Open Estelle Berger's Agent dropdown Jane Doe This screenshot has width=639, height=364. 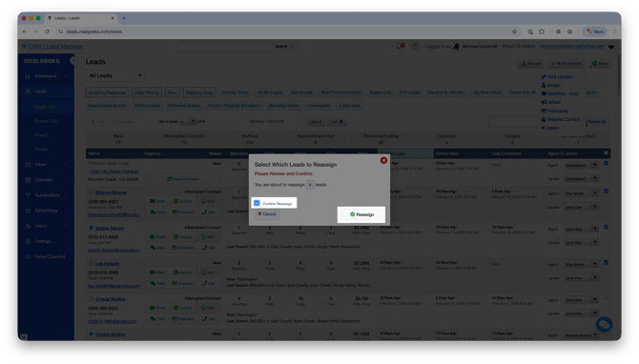tap(581, 230)
